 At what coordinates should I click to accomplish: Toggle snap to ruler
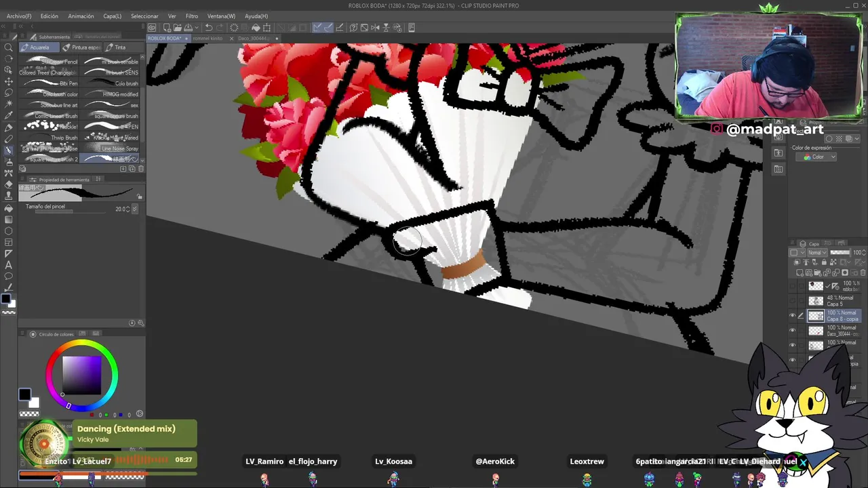click(x=317, y=28)
